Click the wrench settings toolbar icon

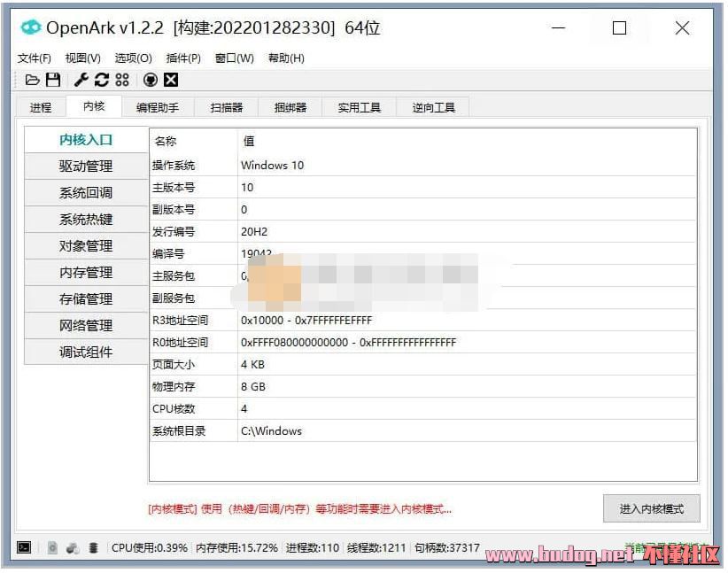81,80
